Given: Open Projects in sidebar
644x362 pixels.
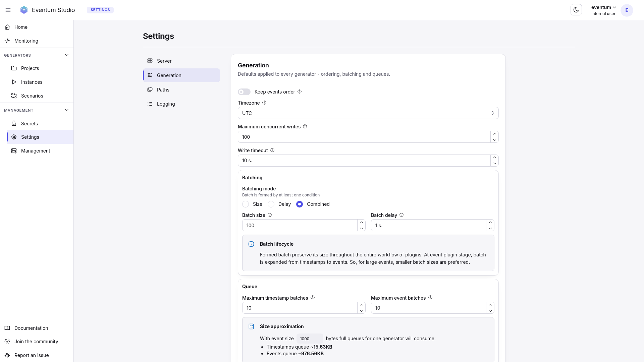Looking at the screenshot, I should (40, 68).
